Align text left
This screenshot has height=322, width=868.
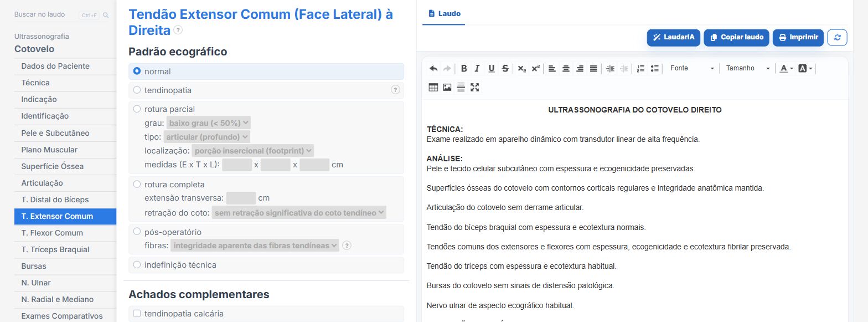click(x=552, y=69)
